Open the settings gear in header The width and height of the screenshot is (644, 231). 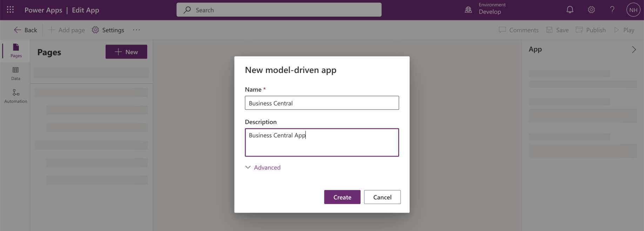click(591, 10)
